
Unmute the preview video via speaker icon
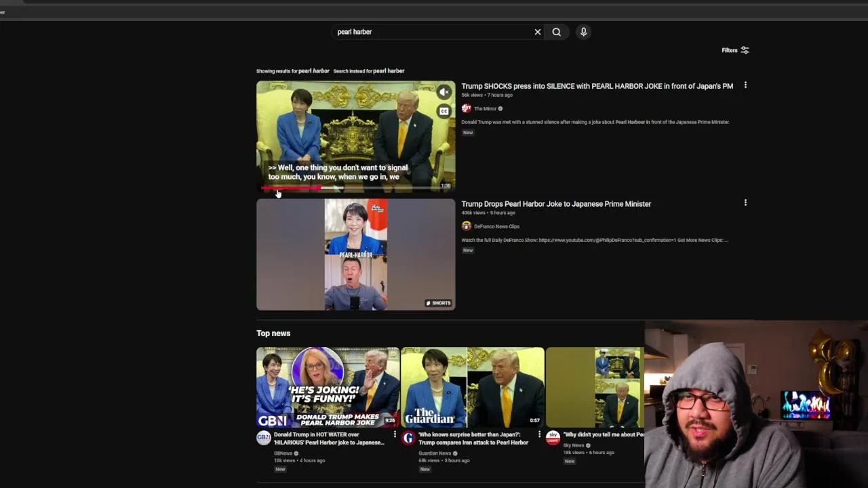coord(444,92)
